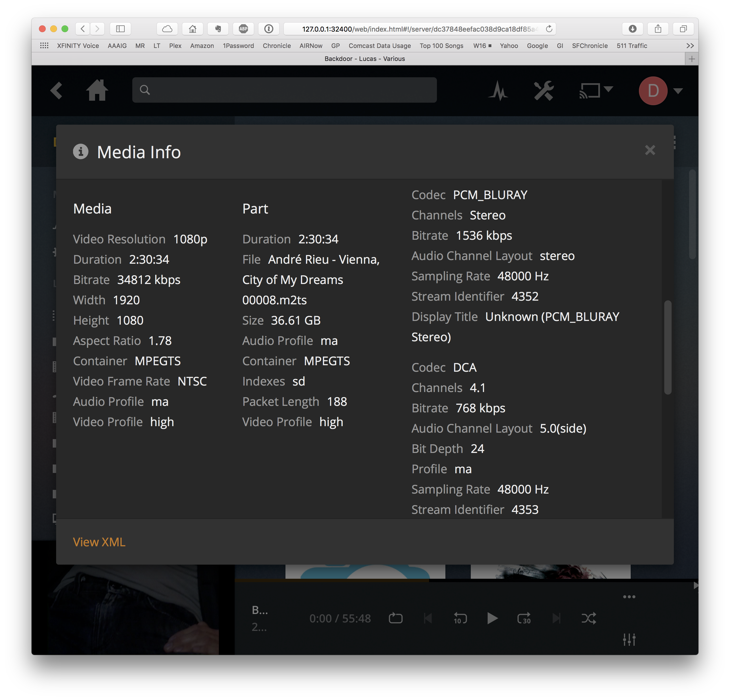The image size is (730, 700).
Task: Reload the page
Action: click(549, 29)
